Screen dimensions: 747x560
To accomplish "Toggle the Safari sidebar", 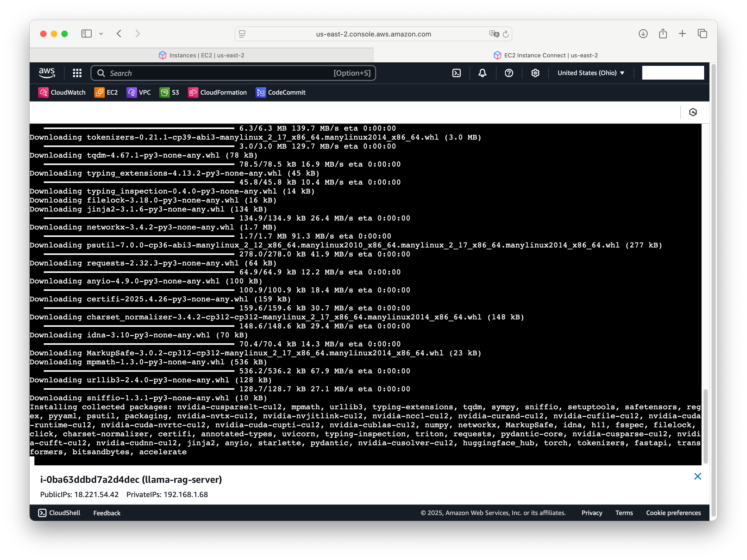I will coord(86,34).
